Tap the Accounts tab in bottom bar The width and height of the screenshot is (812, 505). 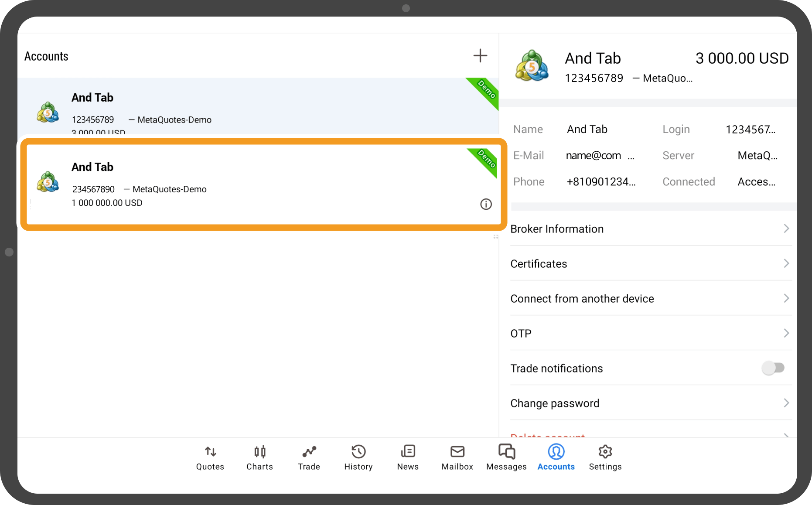556,457
